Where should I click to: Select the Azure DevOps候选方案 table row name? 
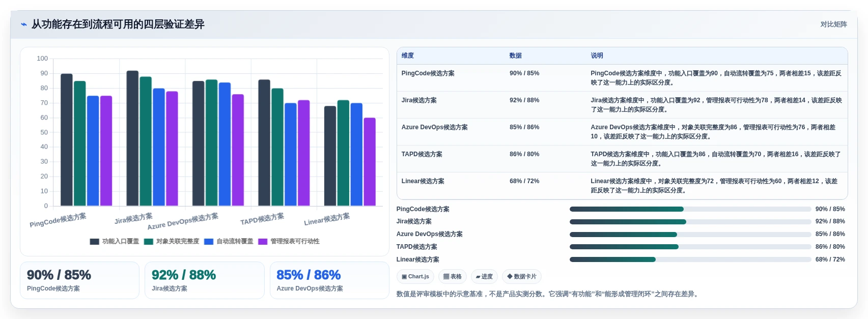click(x=435, y=127)
